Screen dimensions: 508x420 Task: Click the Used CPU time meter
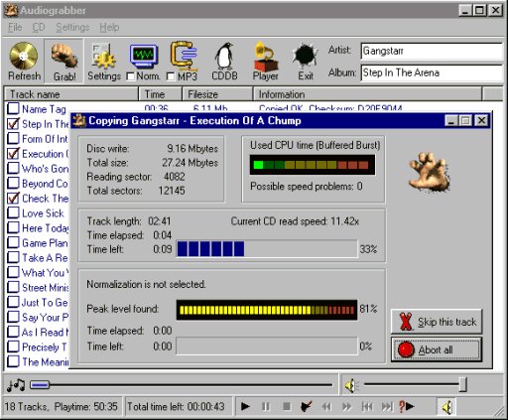[x=313, y=165]
